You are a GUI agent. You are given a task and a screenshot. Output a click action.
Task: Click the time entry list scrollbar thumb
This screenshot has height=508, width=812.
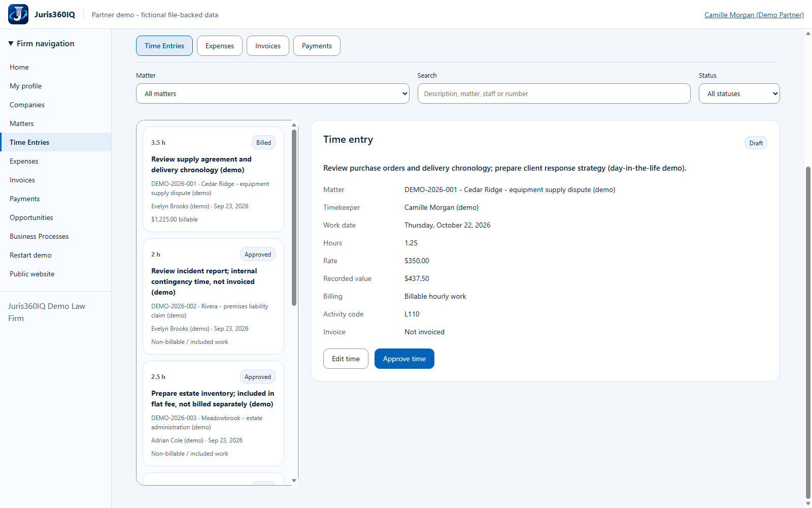pos(294,217)
